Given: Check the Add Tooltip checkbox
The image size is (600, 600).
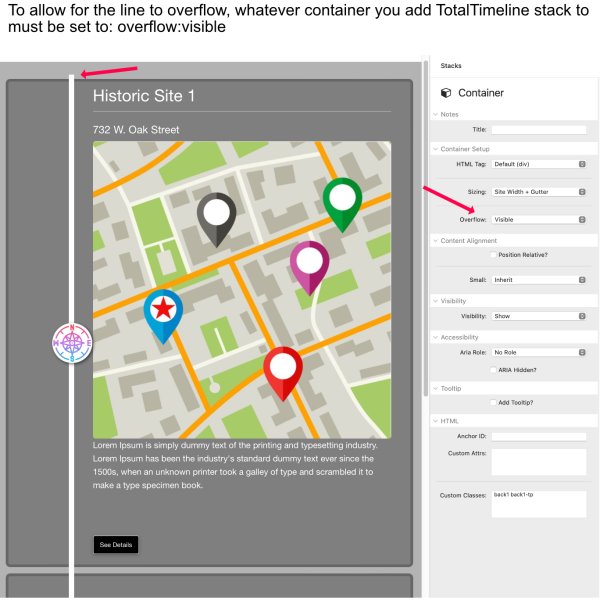Looking at the screenshot, I should pos(492,402).
